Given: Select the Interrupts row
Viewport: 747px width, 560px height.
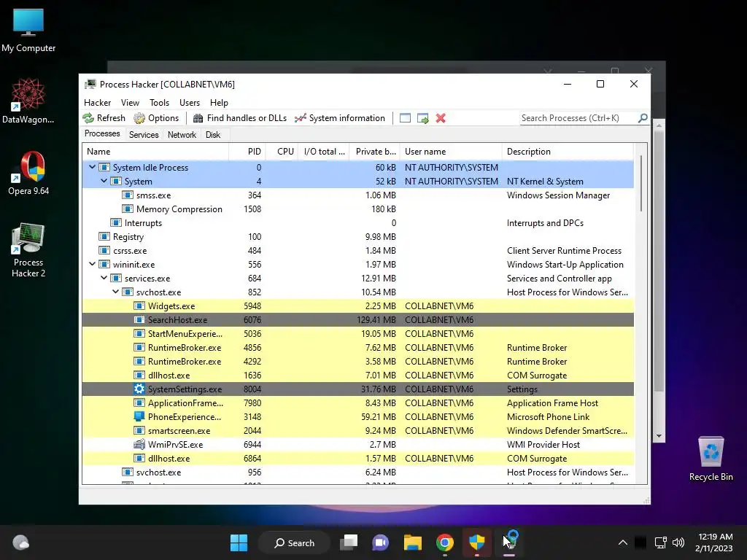Looking at the screenshot, I should [358, 223].
